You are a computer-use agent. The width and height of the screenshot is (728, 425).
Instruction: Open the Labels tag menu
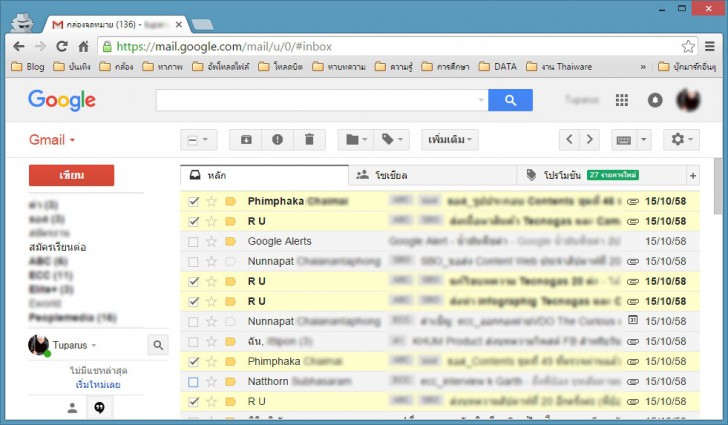(392, 139)
